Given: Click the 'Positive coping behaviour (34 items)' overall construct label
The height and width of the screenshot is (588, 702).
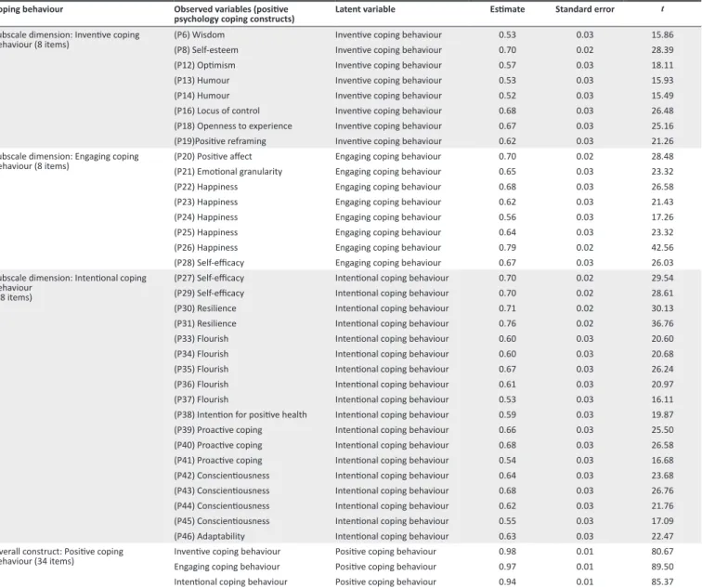Looking at the screenshot, I should coord(61,556).
